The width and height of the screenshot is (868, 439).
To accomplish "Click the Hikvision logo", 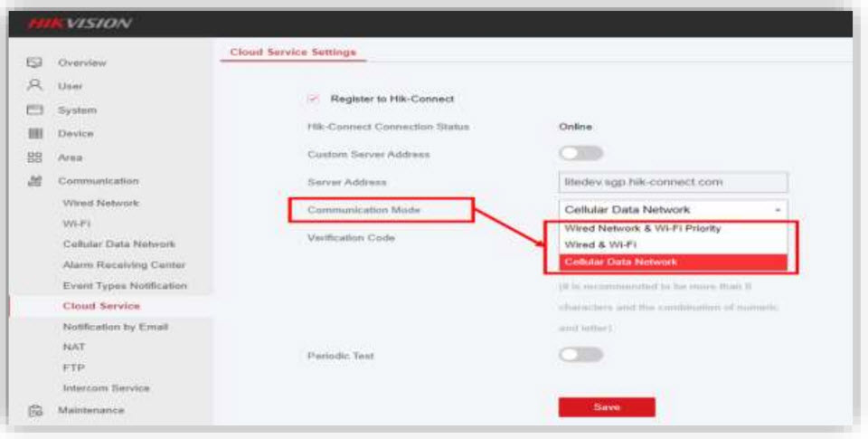I will (x=80, y=24).
